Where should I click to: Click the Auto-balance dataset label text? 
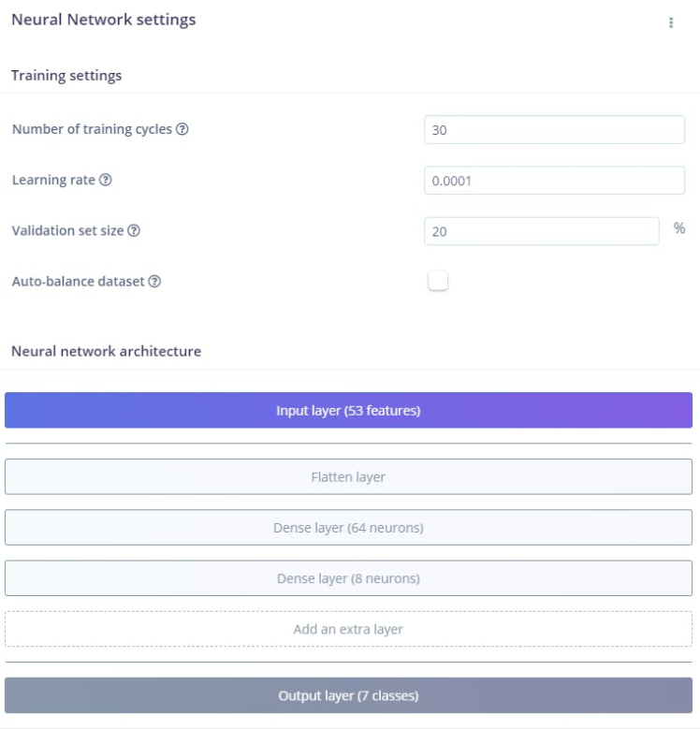79,281
